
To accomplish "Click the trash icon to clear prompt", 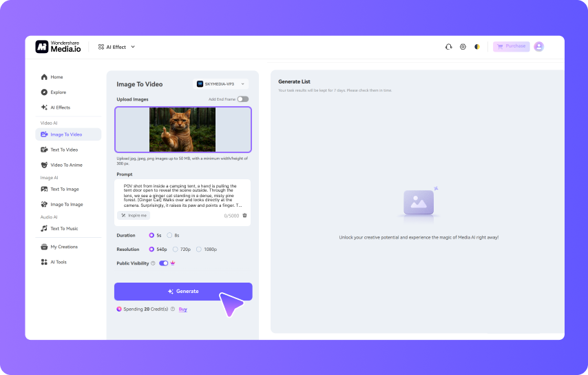I will pos(245,216).
